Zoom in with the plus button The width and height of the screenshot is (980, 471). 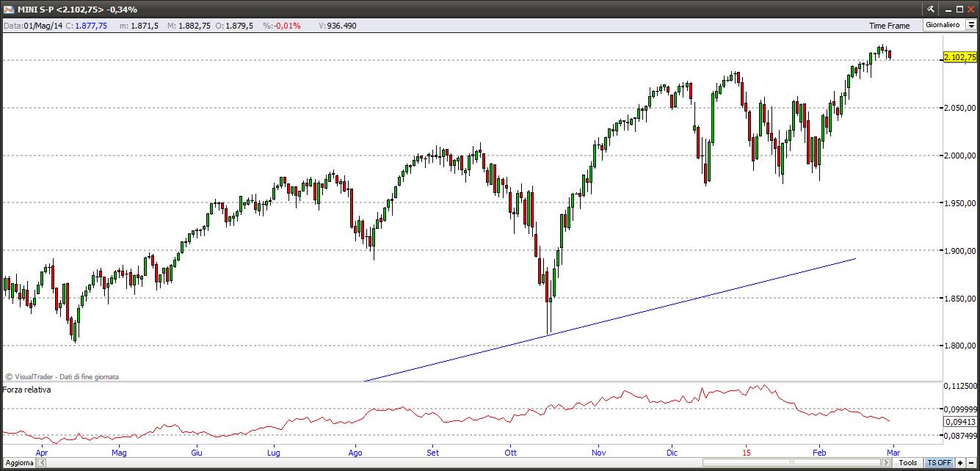(960, 463)
